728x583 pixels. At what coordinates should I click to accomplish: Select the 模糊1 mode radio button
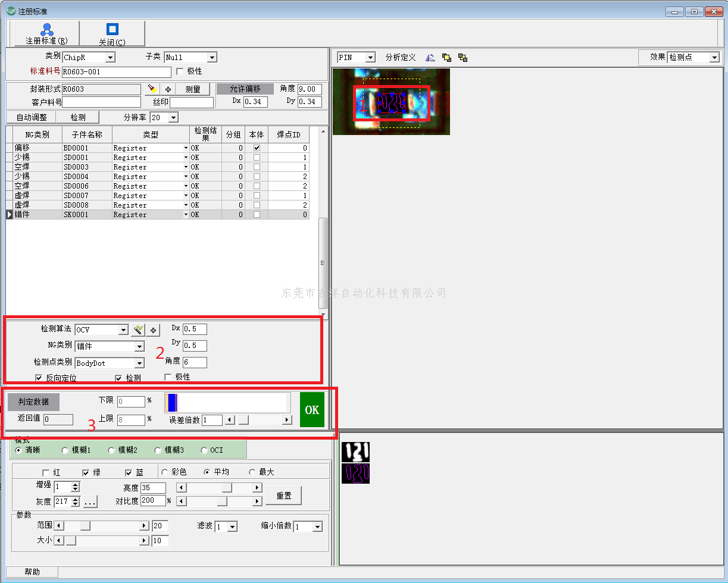pyautogui.click(x=65, y=450)
